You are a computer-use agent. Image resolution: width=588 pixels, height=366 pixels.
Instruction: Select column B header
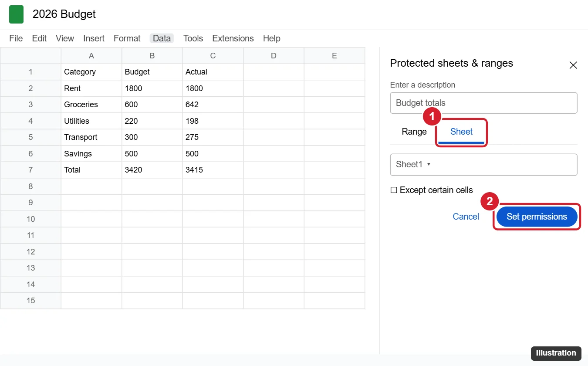coord(152,56)
